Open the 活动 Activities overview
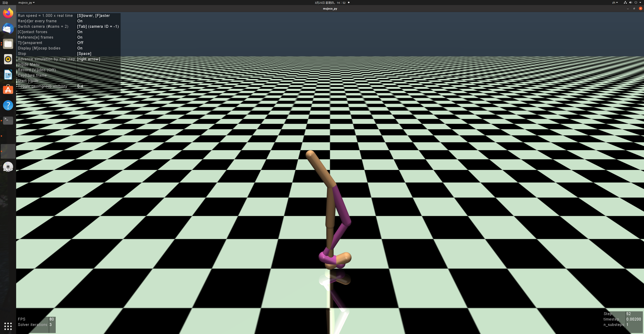Screen dimensions: 644x334 (x=5, y=2)
